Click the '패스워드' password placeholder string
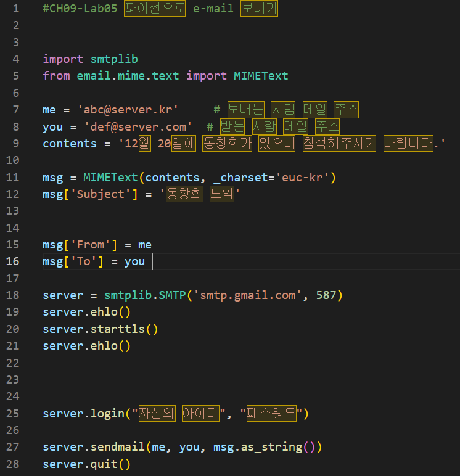This screenshot has width=460, height=476. pos(271,414)
